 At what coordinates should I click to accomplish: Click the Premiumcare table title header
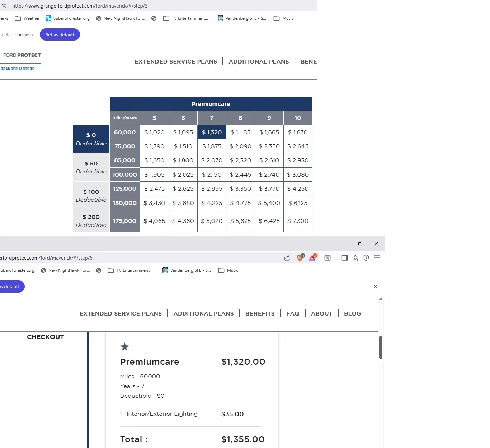[211, 104]
